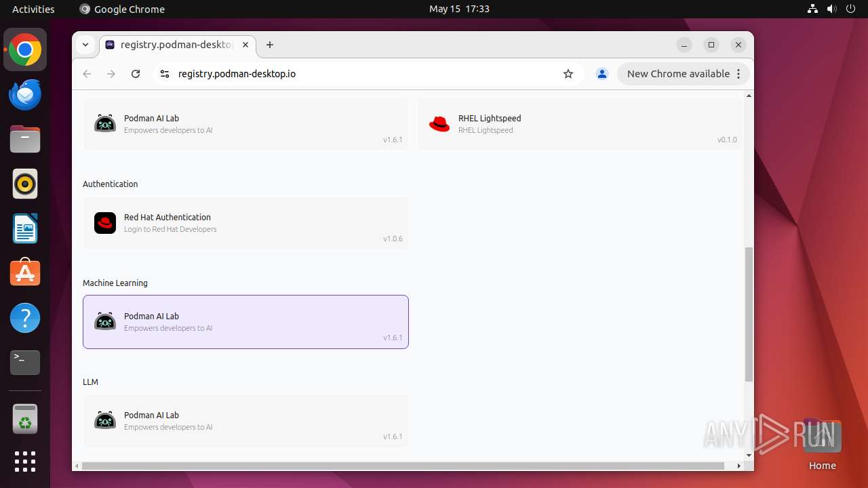Click version v0.1.0 on RHEL Lightspeed
This screenshot has height=488, width=868.
pyautogui.click(x=727, y=140)
